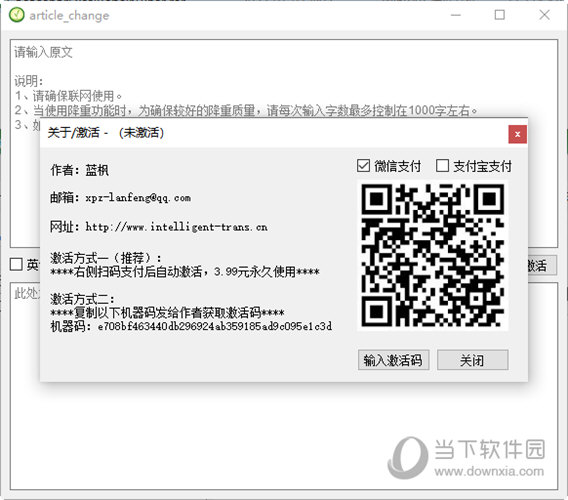Click the 激活 button in main window
The width and height of the screenshot is (568, 500).
coord(541,266)
